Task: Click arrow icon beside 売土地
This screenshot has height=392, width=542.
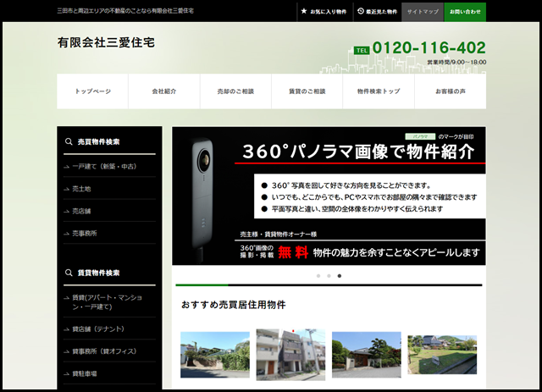Action: [x=67, y=189]
